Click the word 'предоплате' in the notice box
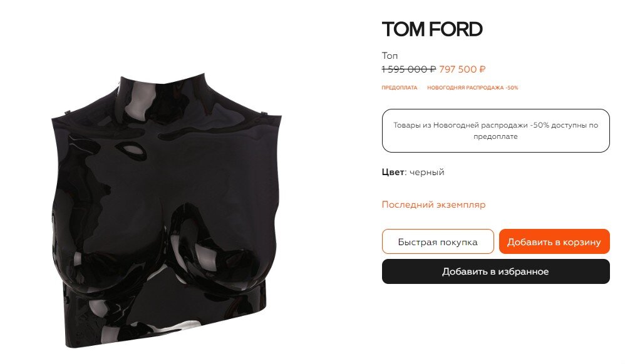The height and width of the screenshot is (364, 625). point(495,136)
